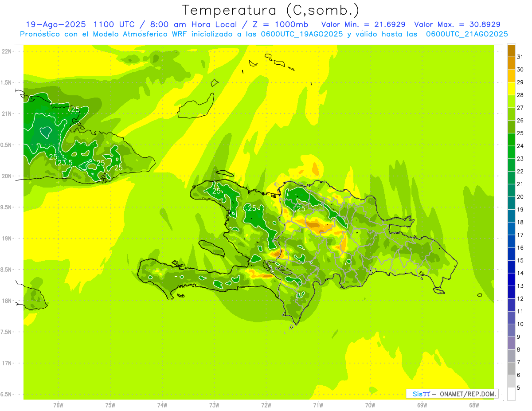
Task: Click the '18N' latitude axis label
Action: 7,301
